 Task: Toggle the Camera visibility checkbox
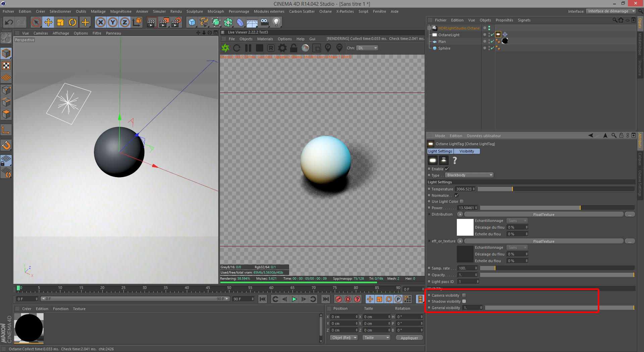pyautogui.click(x=464, y=295)
